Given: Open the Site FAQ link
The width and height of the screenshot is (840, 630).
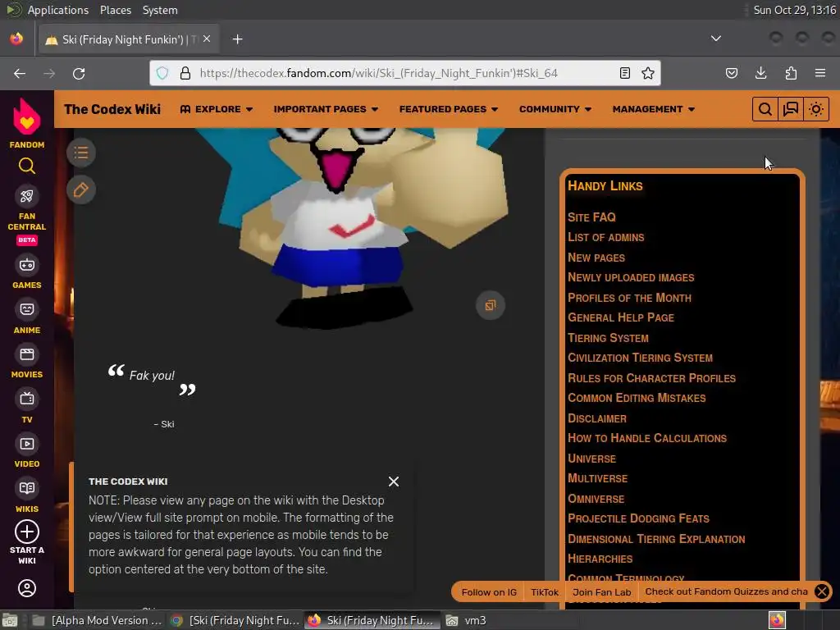Looking at the screenshot, I should pyautogui.click(x=591, y=217).
